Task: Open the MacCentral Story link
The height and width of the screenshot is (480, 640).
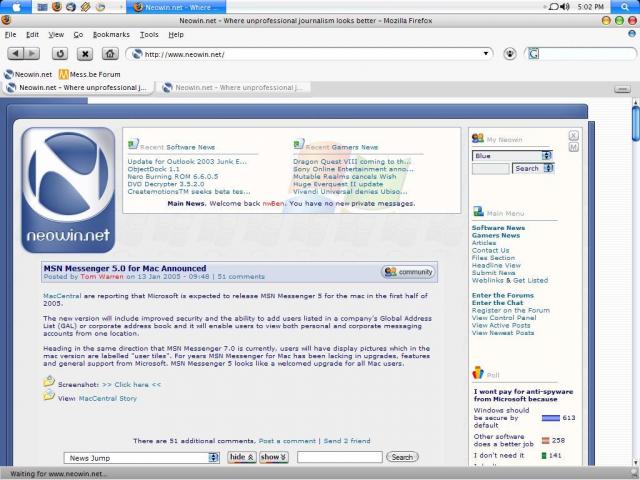Action: coord(108,398)
